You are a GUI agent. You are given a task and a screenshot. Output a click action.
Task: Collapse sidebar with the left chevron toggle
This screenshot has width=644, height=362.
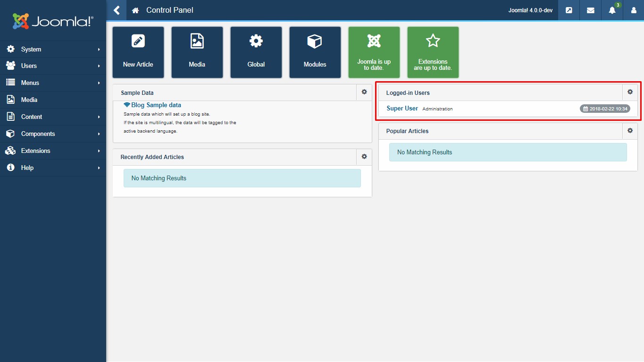click(x=117, y=10)
